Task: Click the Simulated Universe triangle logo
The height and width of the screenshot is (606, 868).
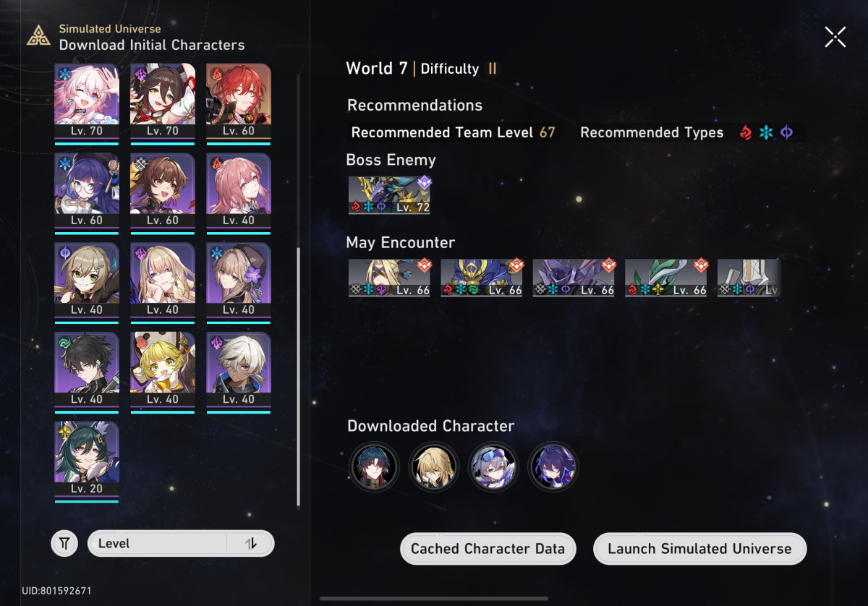Action: [x=39, y=35]
